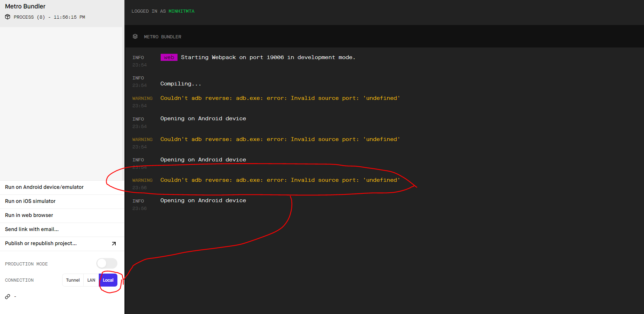Click the arrow icon next to Publish project
This screenshot has width=644, height=314.
coord(114,244)
